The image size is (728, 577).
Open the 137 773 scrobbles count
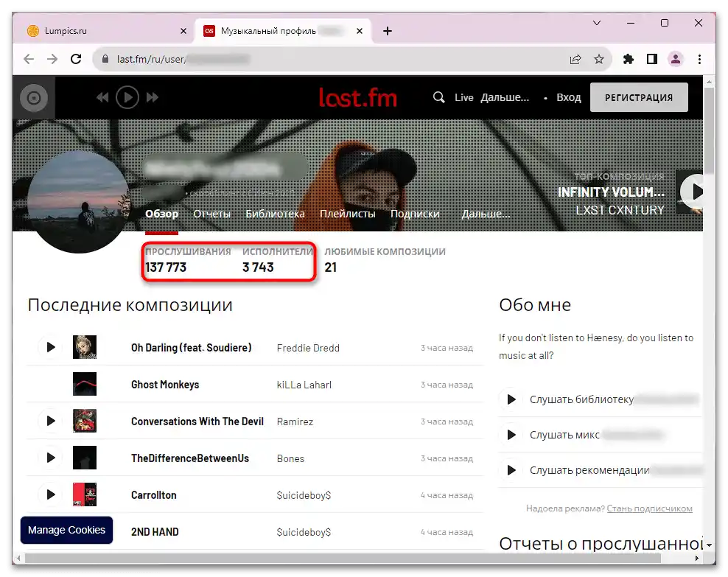[x=166, y=267]
